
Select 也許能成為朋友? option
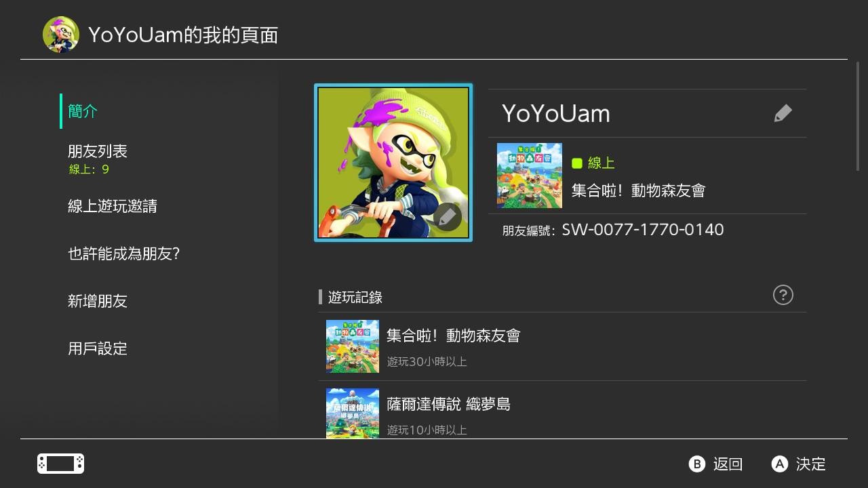click(x=123, y=253)
